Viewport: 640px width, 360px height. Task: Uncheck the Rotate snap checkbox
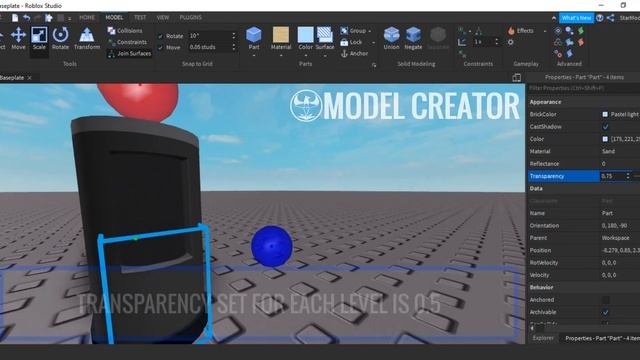(160, 36)
